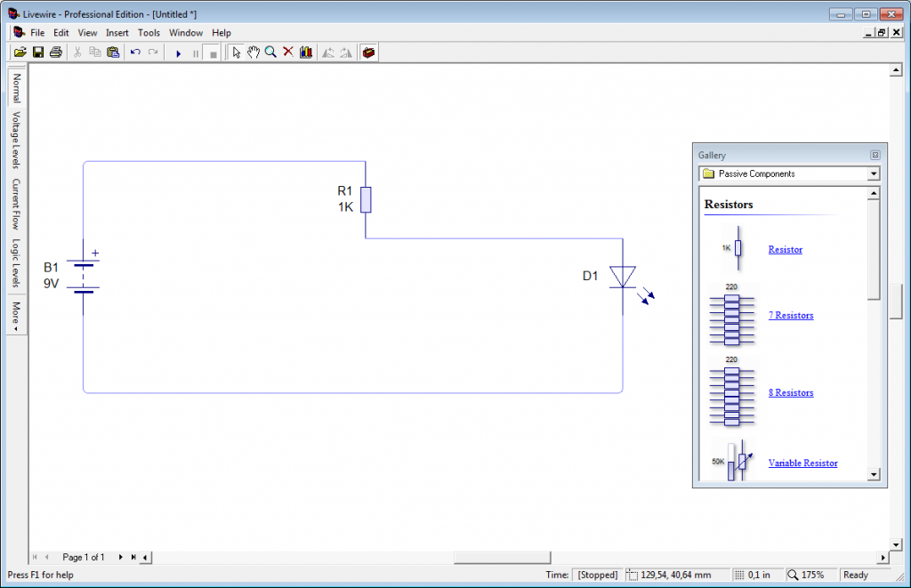
Task: Open the graph analysis tool
Action: pos(305,52)
